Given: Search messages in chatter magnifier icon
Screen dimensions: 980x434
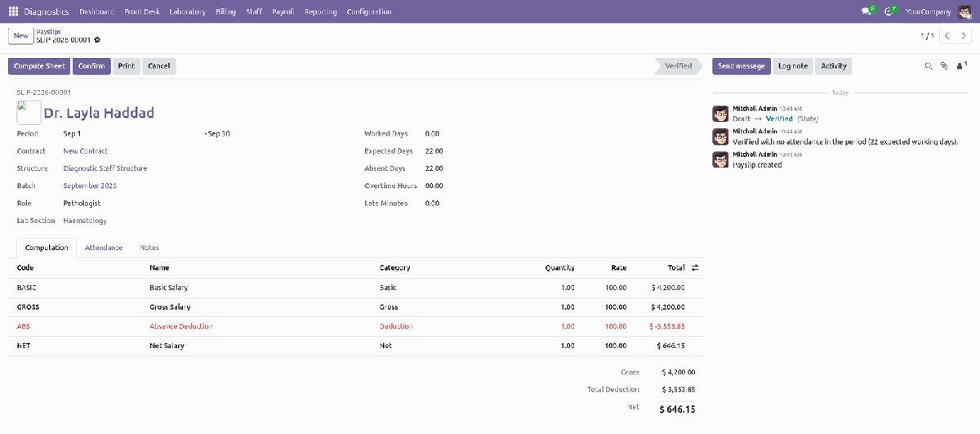Looking at the screenshot, I should point(929,66).
